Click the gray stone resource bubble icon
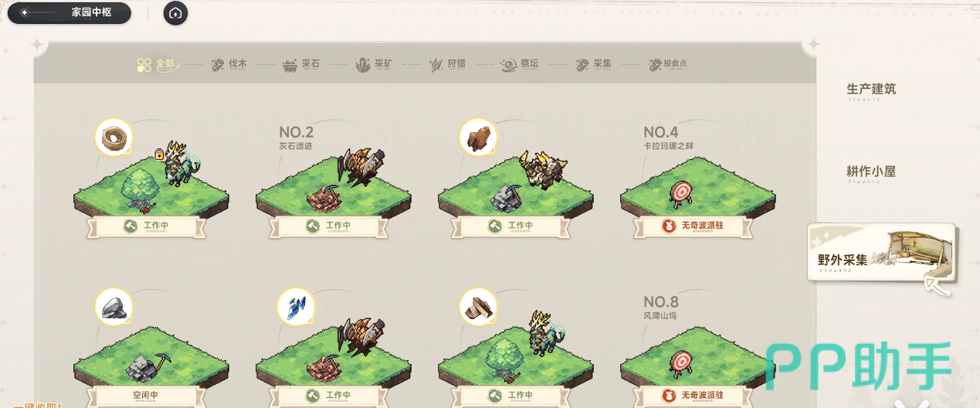The height and width of the screenshot is (408, 980). [x=114, y=307]
